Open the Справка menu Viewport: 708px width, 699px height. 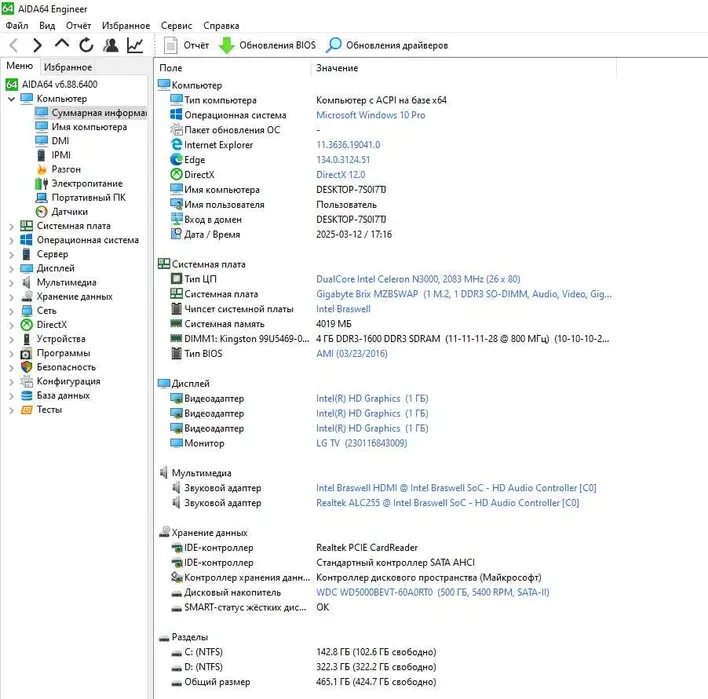coord(221,26)
